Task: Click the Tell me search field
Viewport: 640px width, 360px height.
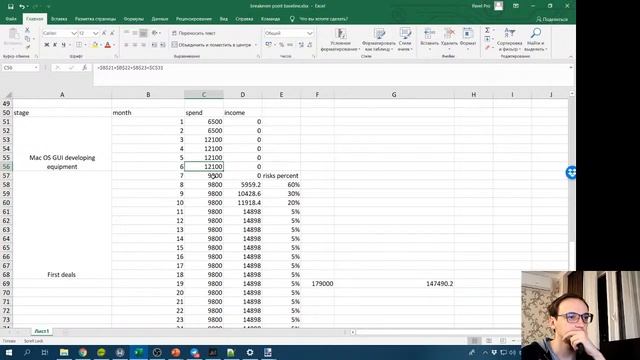Action: (324, 19)
